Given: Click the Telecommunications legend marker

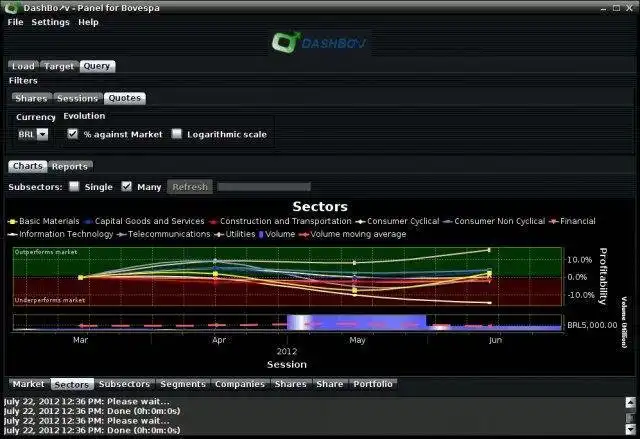Looking at the screenshot, I should 121,235.
